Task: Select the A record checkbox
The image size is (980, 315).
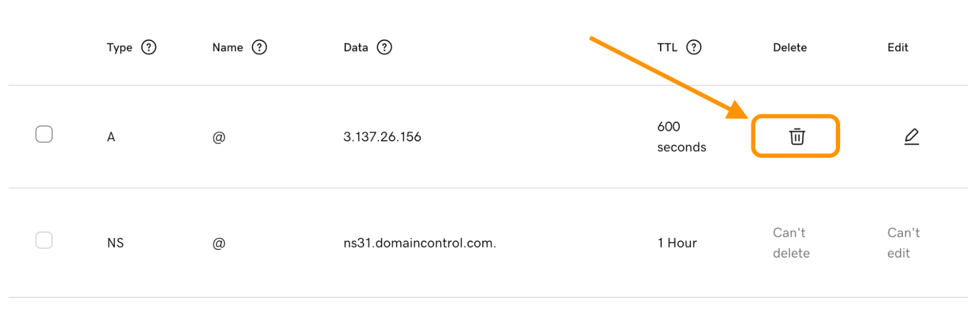Action: 44,134
